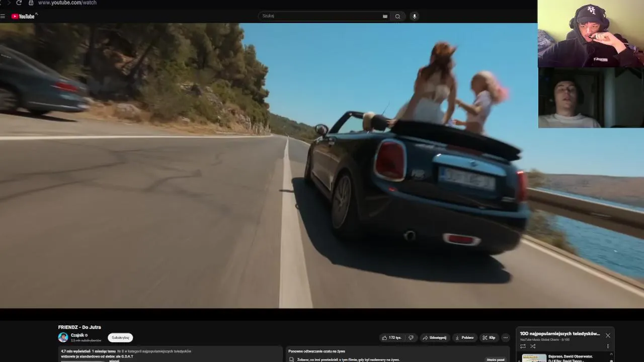The image size is (644, 362).
Task: View site info via padlock icon
Action: coord(31,3)
